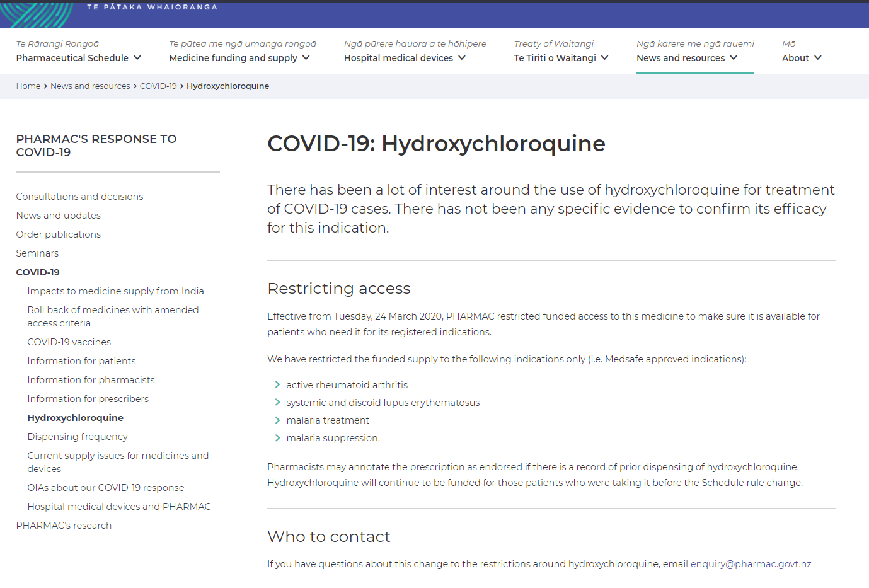Open Seminars in the sidebar
Image resolution: width=869 pixels, height=588 pixels.
37,253
